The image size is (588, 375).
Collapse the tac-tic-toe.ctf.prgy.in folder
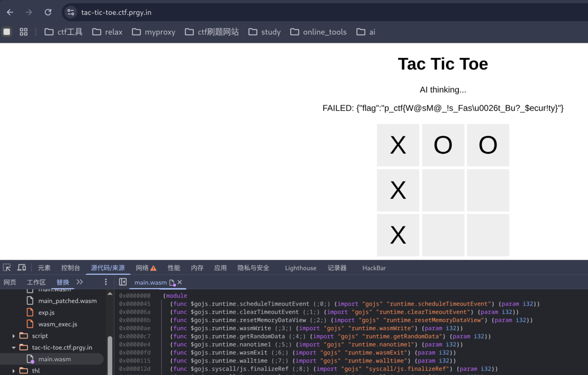click(x=14, y=347)
